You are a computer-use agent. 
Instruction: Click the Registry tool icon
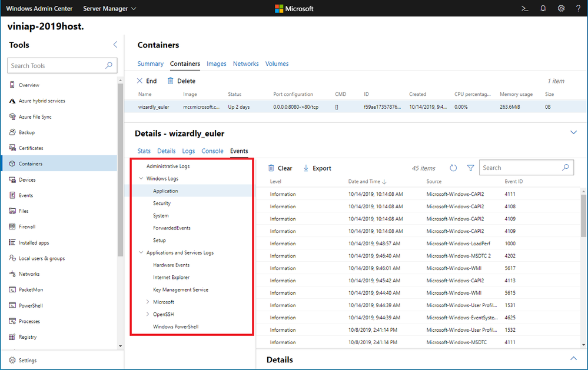(x=12, y=337)
